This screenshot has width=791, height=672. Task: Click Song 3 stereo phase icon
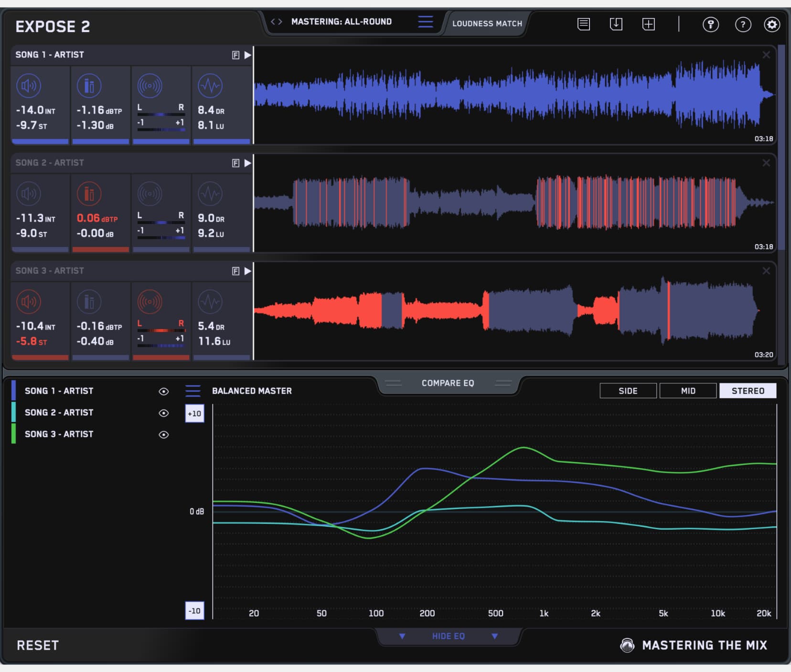point(150,302)
